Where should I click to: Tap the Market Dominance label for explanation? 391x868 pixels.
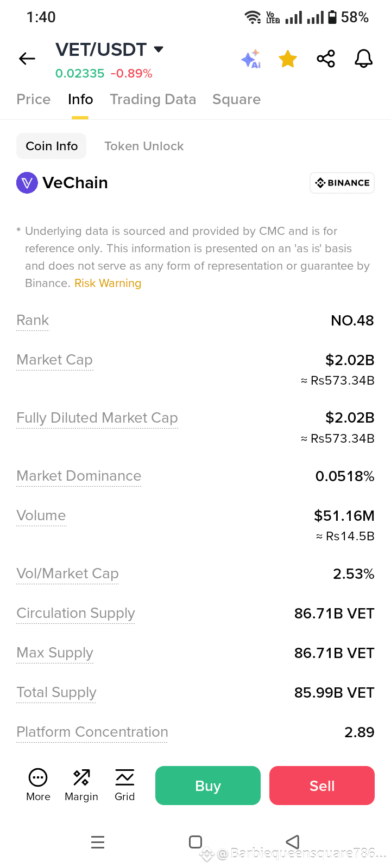pos(79,476)
